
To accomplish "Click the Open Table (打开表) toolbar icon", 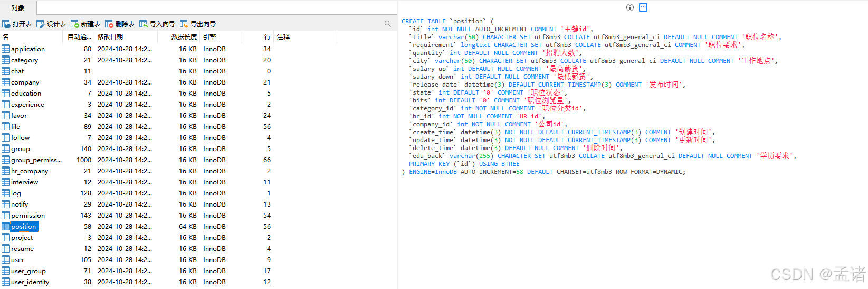I will coord(6,24).
